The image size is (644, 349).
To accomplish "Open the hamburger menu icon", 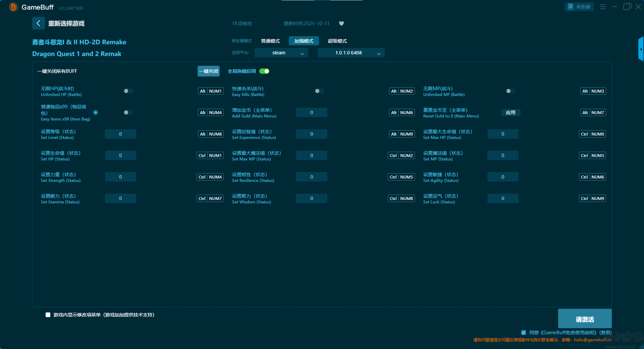I will click(603, 7).
